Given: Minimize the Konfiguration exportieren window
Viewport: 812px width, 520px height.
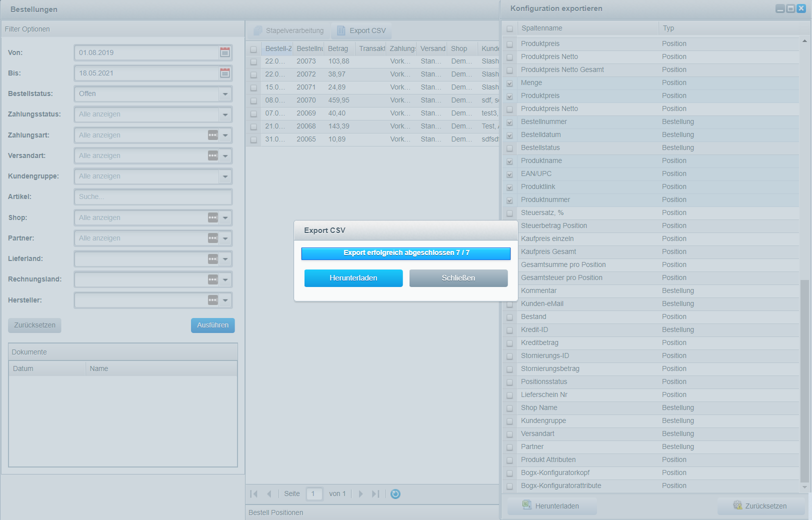Looking at the screenshot, I should pos(780,8).
